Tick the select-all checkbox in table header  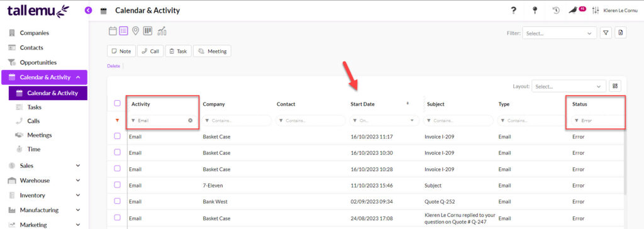coord(118,104)
